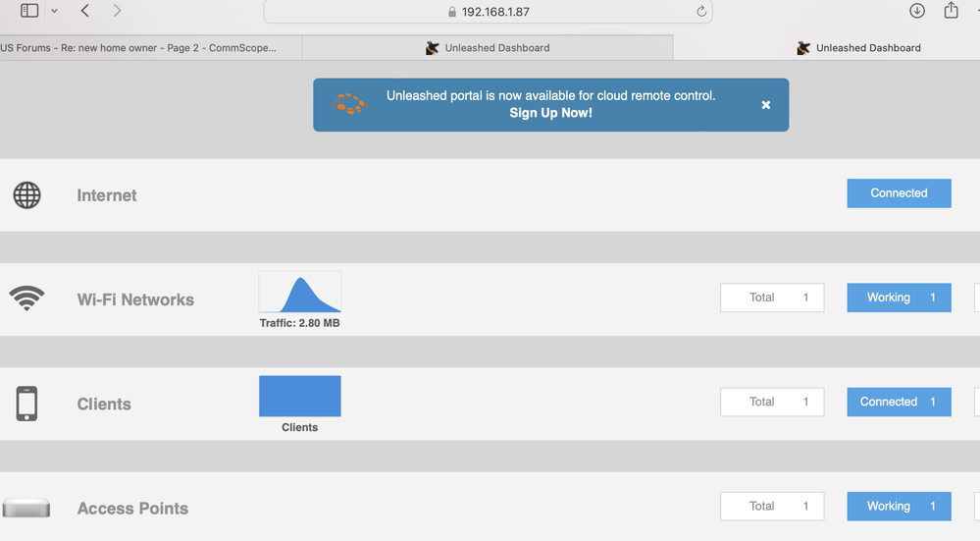
Task: Click the Access Points device icon
Action: pyautogui.click(x=26, y=508)
